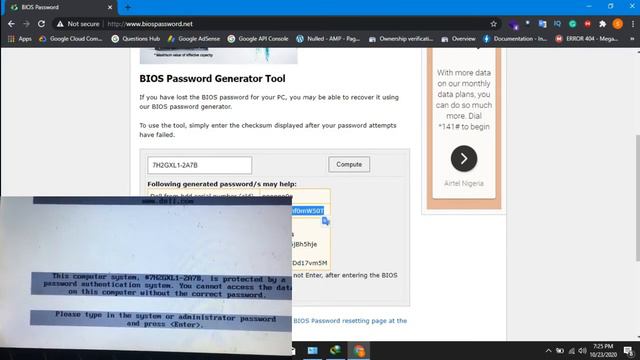Viewport: 640px width, 360px height.
Task: Reload the page with the refresh icon
Action: (x=41, y=24)
